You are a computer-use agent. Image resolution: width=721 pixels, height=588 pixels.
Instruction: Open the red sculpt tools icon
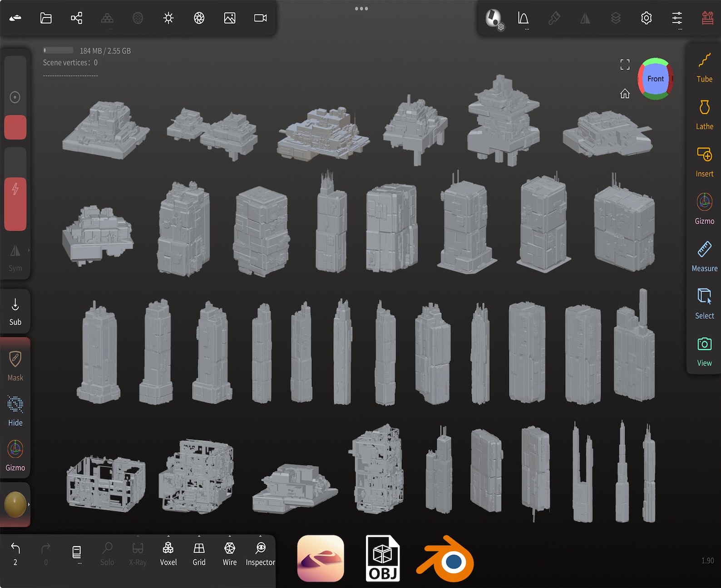(x=707, y=18)
